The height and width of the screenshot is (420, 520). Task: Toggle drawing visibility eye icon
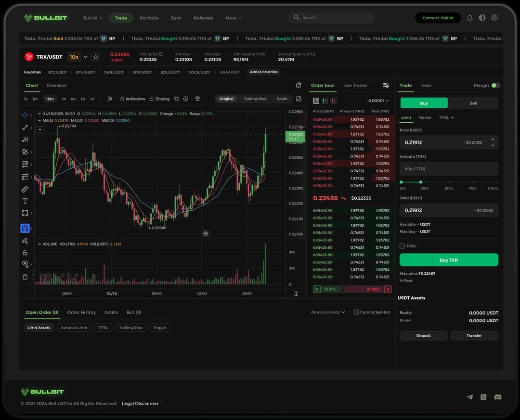click(x=25, y=264)
